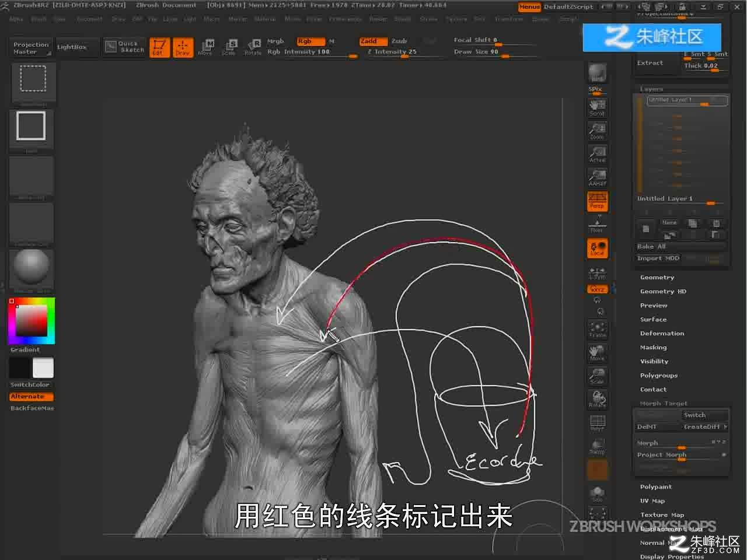Expand the Geometry subpalette
This screenshot has width=747, height=560.
[657, 278]
